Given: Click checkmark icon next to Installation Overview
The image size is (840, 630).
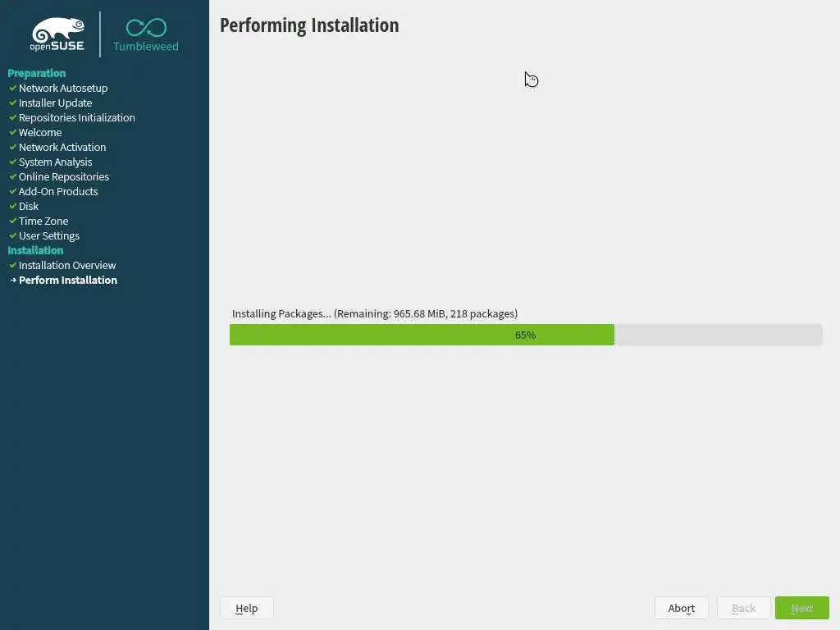Looking at the screenshot, I should 13,265.
